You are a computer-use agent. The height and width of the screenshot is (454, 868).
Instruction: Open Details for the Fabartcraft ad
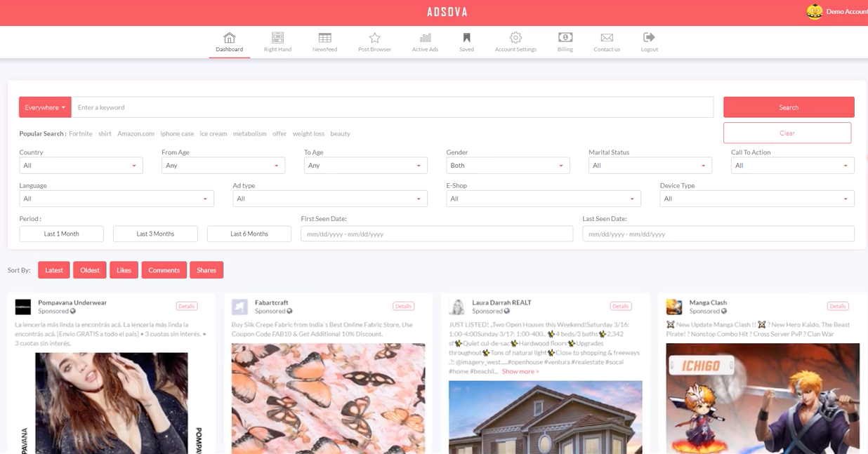(x=403, y=306)
